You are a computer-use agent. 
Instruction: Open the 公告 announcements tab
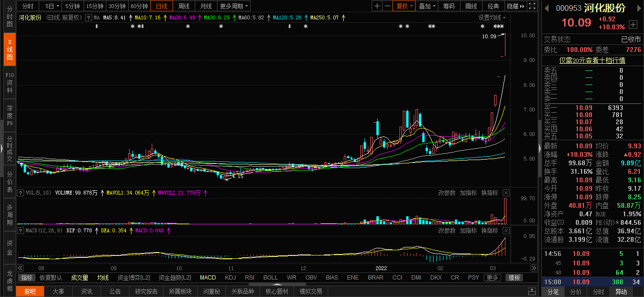(115, 291)
